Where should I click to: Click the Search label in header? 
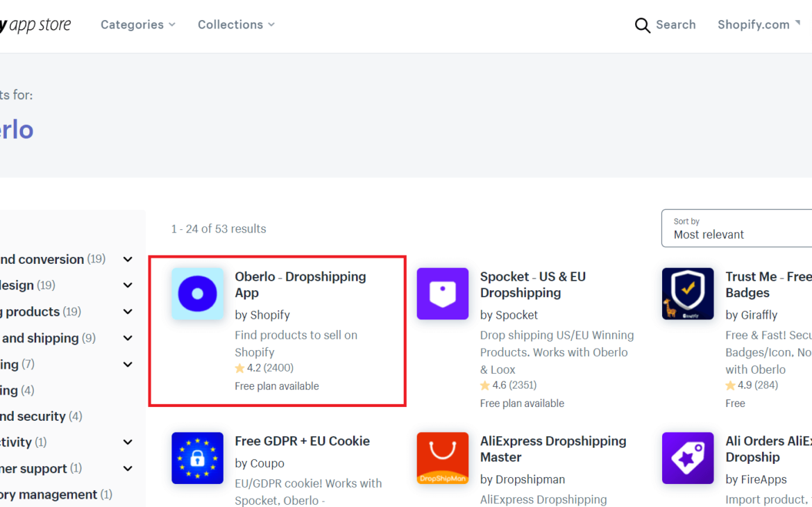pyautogui.click(x=676, y=24)
